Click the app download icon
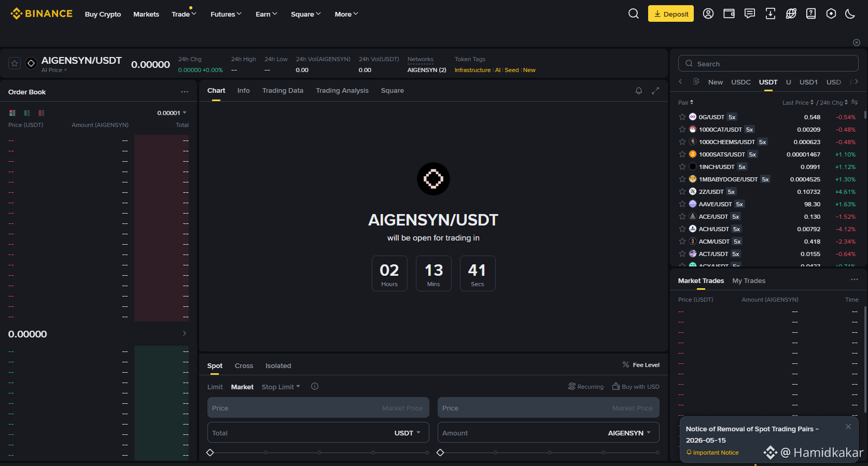This screenshot has width=868, height=466. click(771, 13)
